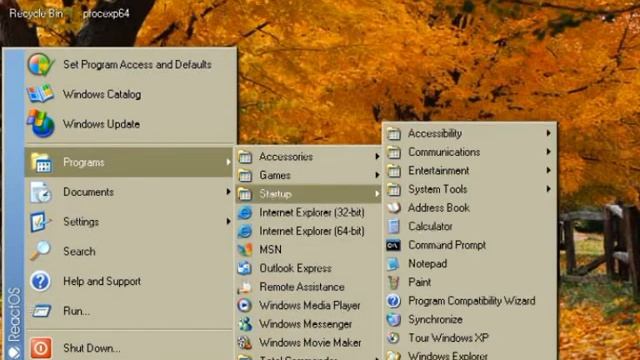Screen dimensions: 640x360
Task: Open the Accessibility folder entry
Action: point(469,133)
